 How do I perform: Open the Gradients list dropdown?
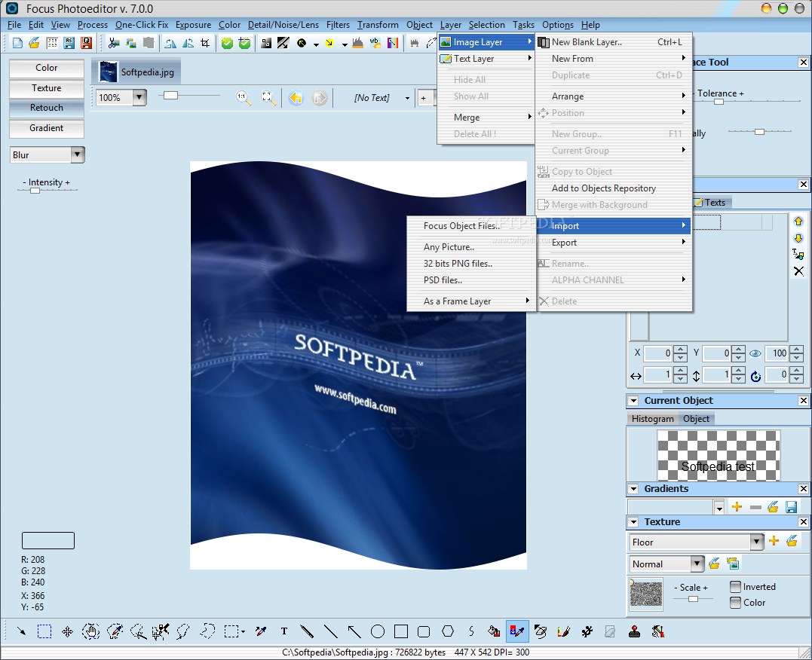719,507
